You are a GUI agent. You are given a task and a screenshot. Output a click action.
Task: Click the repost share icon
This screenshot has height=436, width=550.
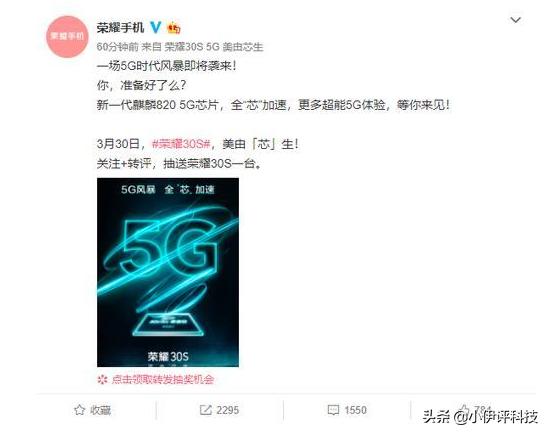click(x=206, y=410)
